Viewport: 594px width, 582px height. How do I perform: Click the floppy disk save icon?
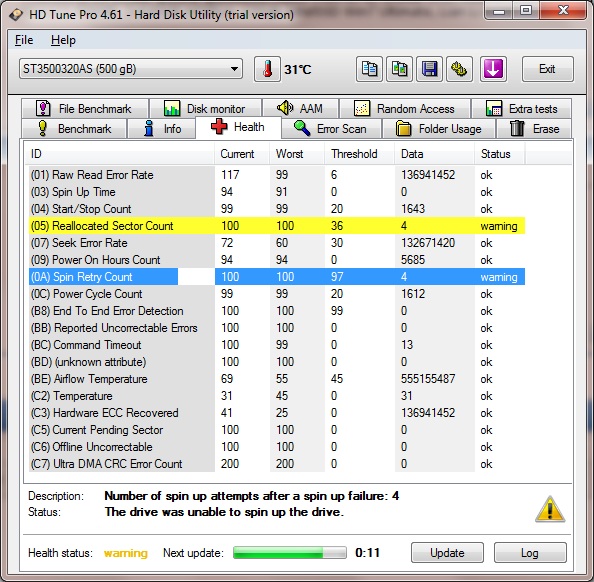(x=429, y=69)
